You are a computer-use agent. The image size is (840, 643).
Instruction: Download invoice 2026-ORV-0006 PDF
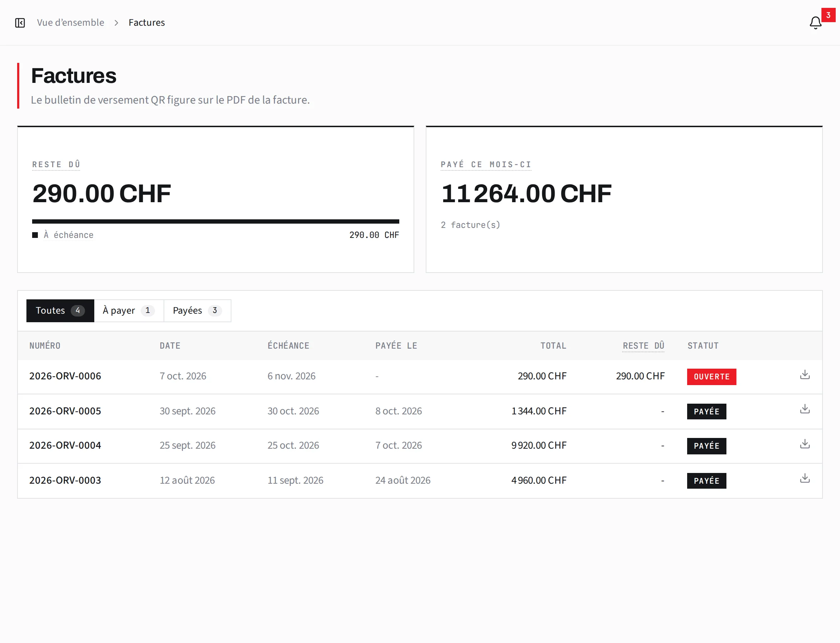(x=805, y=375)
